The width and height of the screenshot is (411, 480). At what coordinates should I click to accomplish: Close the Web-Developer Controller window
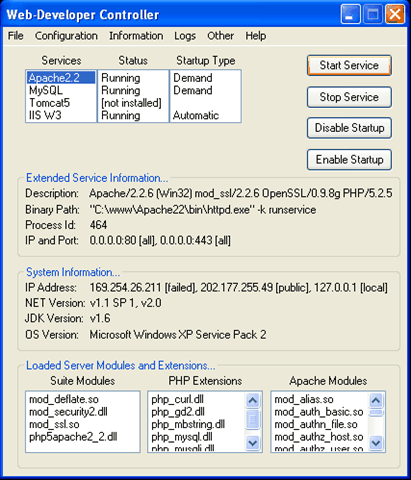point(395,14)
